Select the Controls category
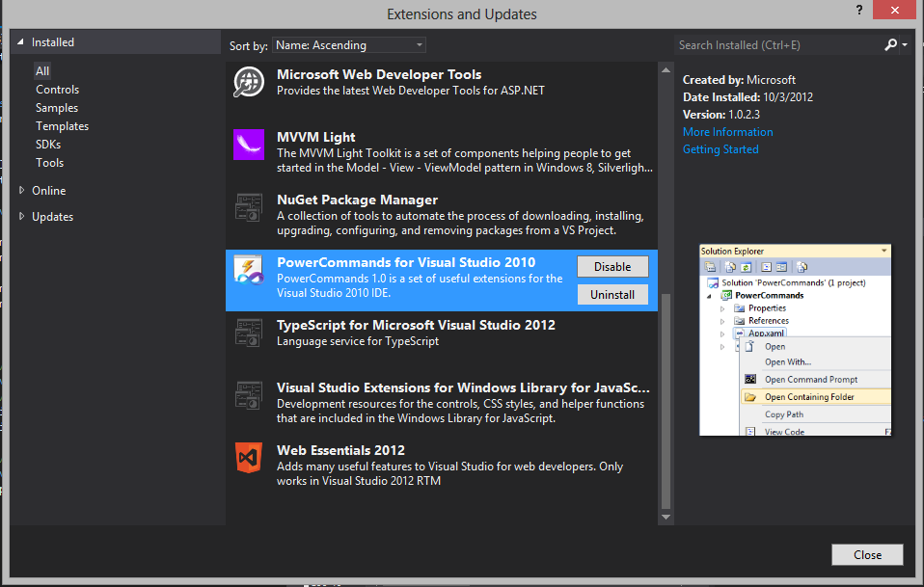 pos(57,90)
